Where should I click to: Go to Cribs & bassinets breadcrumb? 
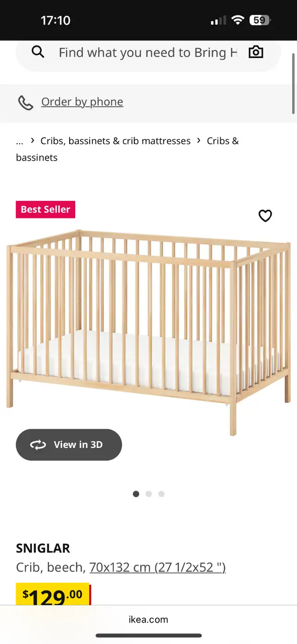click(127, 149)
